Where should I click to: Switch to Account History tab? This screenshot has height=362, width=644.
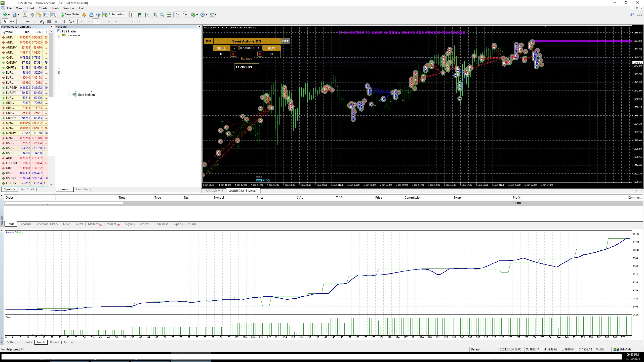47,224
